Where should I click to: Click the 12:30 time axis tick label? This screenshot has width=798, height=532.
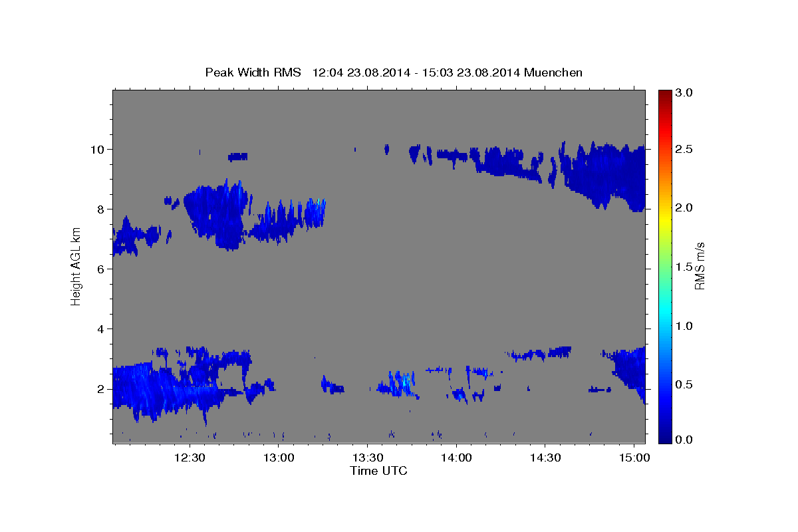pyautogui.click(x=190, y=458)
